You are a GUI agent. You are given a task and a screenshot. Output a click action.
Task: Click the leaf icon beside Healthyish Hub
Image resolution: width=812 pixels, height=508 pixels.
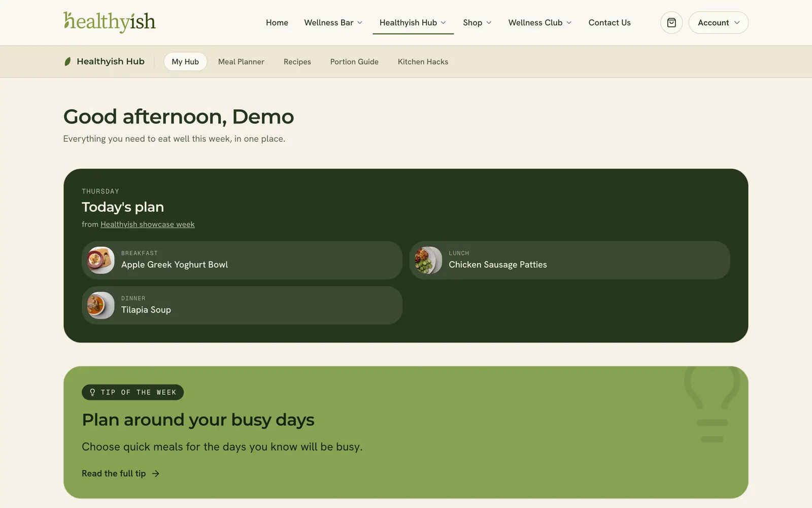[67, 61]
